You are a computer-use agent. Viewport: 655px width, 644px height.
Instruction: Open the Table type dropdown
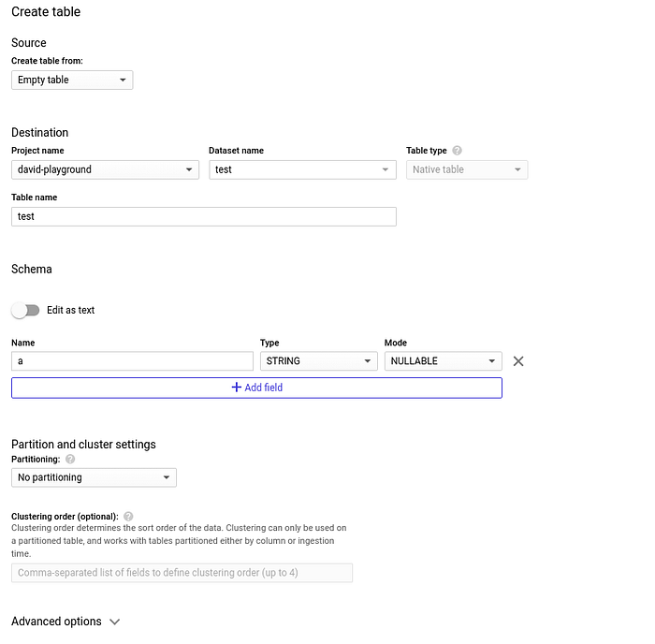tap(467, 169)
